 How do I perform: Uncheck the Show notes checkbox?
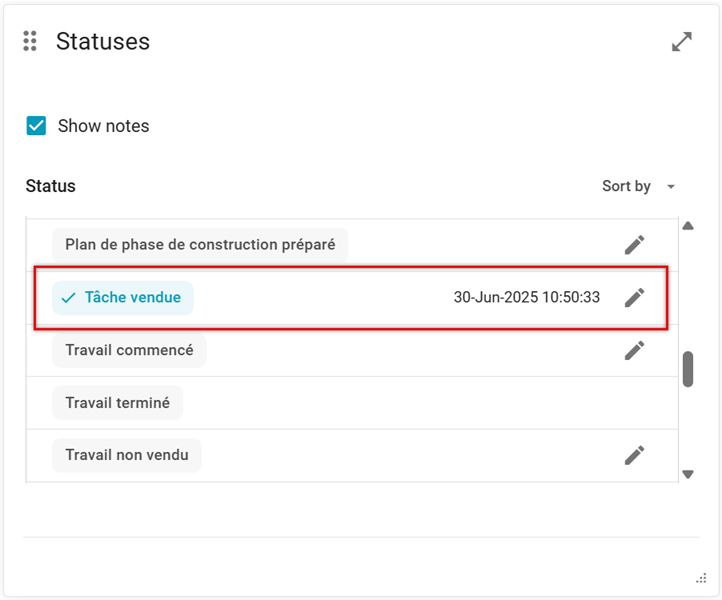coord(37,126)
